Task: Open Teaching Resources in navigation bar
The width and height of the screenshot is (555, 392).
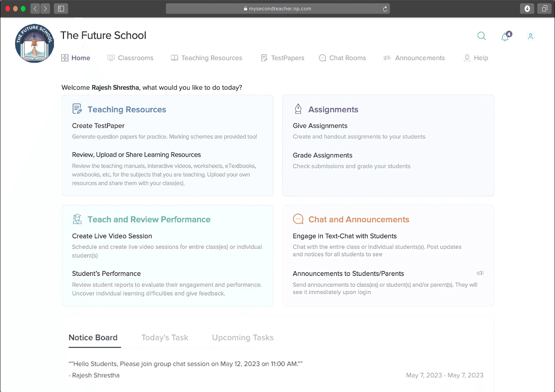Action: (x=206, y=58)
